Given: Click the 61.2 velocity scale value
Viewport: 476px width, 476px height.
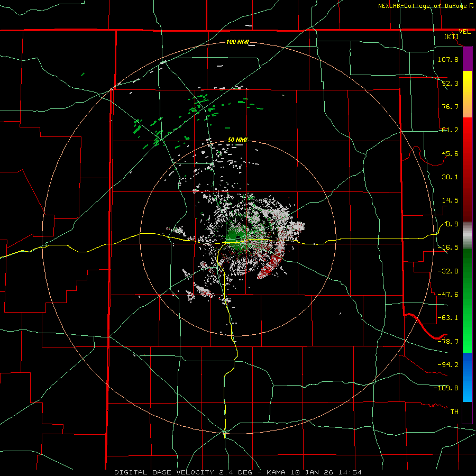Looking at the screenshot, I should click(x=450, y=130).
